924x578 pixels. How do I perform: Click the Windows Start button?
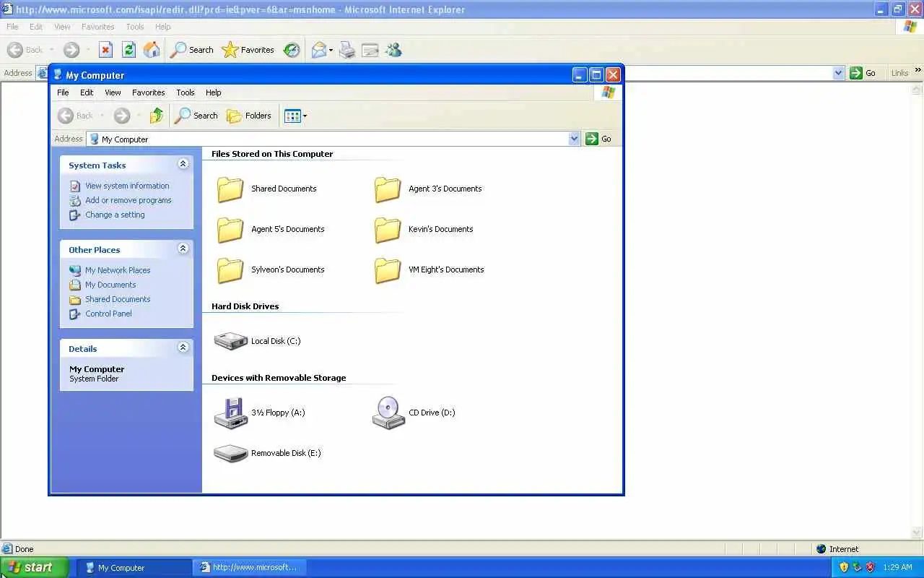[x=34, y=567]
